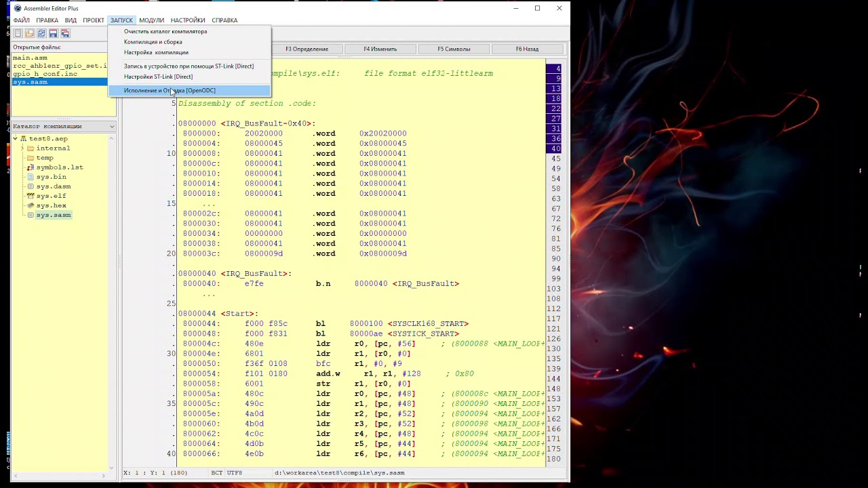Close the ЗАПУСК menu

pyautogui.click(x=121, y=20)
